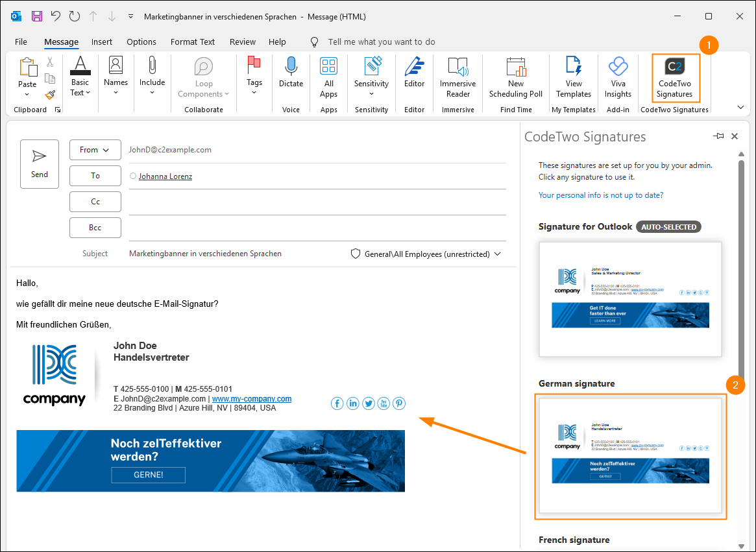Click the pane scrollbar's down arrow

point(742,547)
